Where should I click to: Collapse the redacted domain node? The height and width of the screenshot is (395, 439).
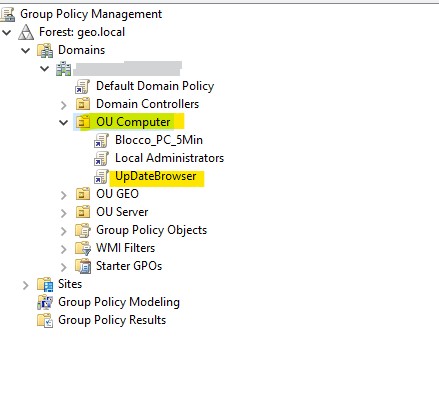44,69
